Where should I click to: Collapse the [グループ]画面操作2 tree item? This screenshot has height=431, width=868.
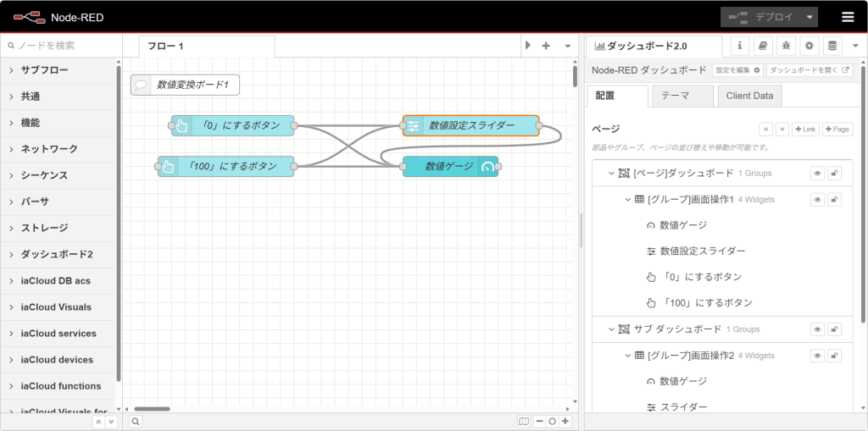[628, 356]
